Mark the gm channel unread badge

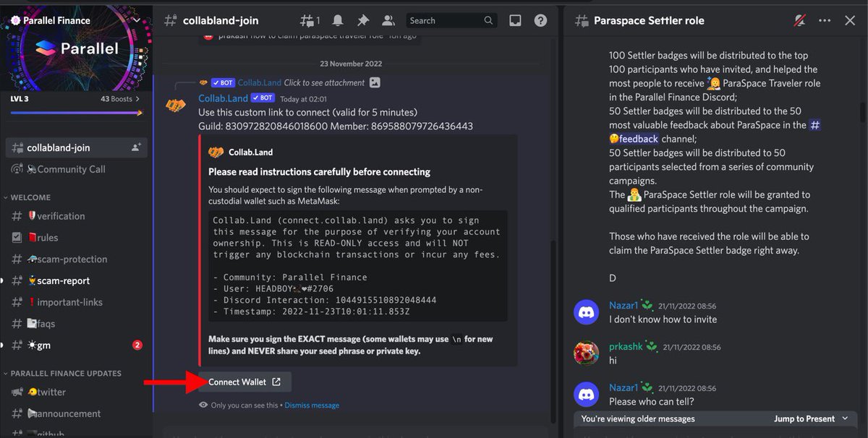tap(138, 345)
